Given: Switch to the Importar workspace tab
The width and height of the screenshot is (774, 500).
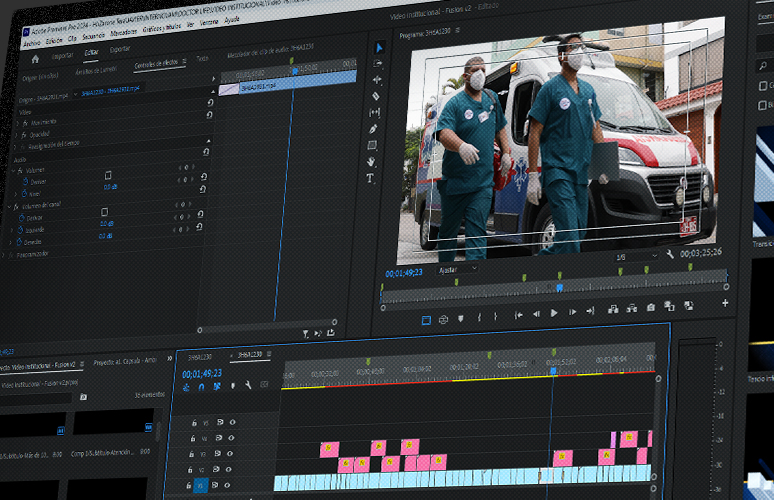Looking at the screenshot, I should click(x=63, y=56).
